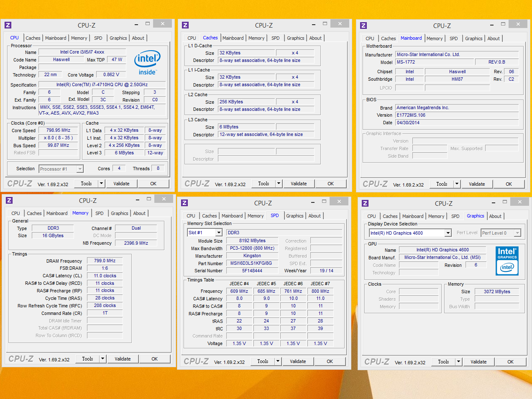Viewport: 532px width, 399px height.
Task: Click the Threads value 8 in the CPU window
Action: [158, 168]
